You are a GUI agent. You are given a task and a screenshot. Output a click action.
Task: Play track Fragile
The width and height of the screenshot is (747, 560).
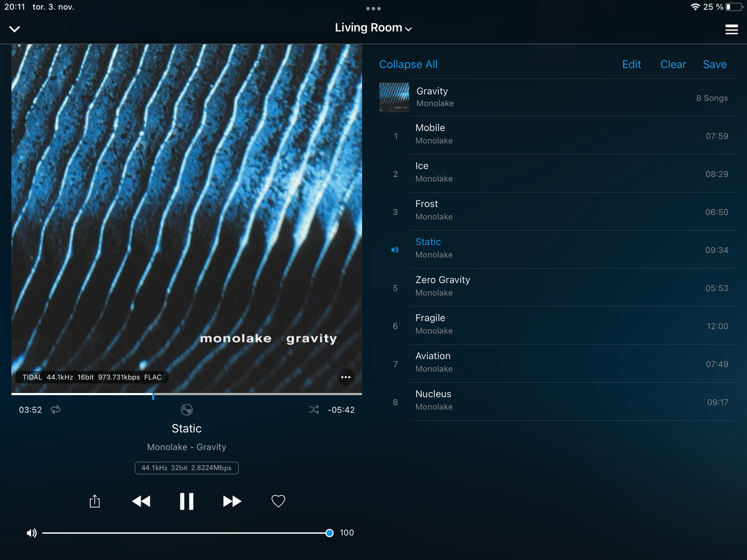[x=557, y=326]
